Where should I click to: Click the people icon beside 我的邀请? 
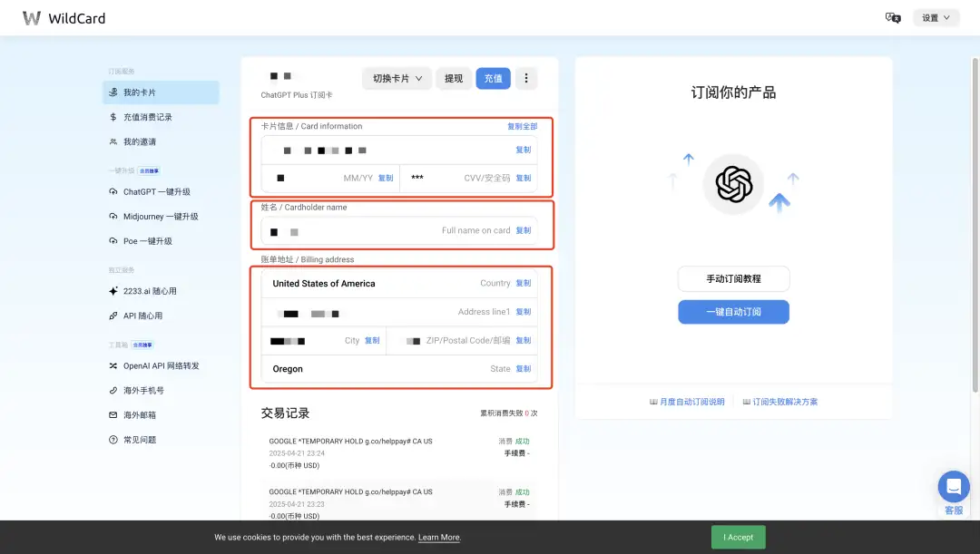[113, 141]
